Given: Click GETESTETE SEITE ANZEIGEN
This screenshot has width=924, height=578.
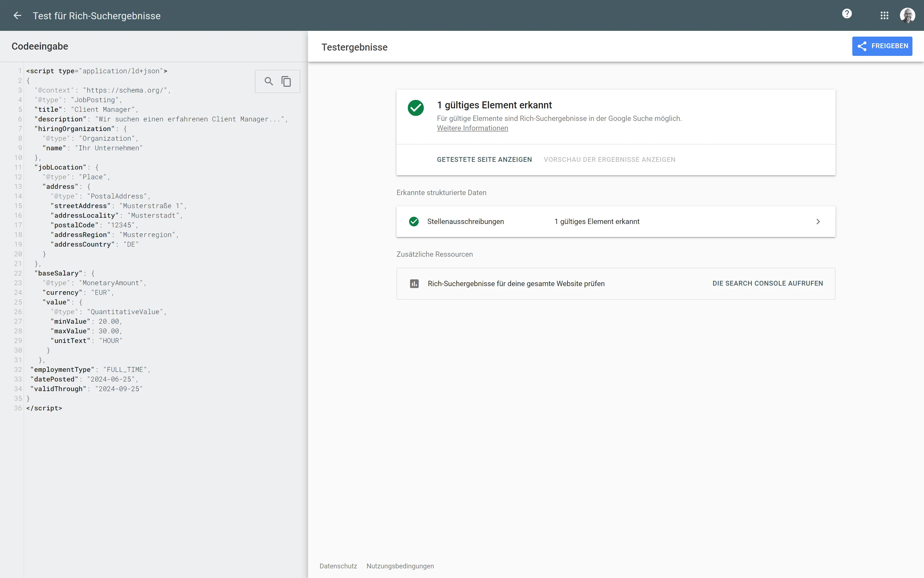Looking at the screenshot, I should coord(484,160).
